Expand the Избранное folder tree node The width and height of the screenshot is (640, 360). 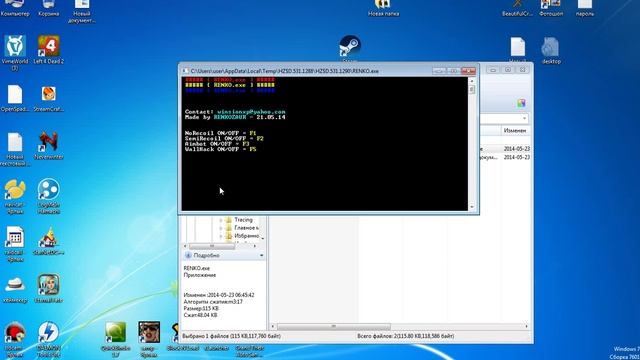pyautogui.click(x=221, y=236)
